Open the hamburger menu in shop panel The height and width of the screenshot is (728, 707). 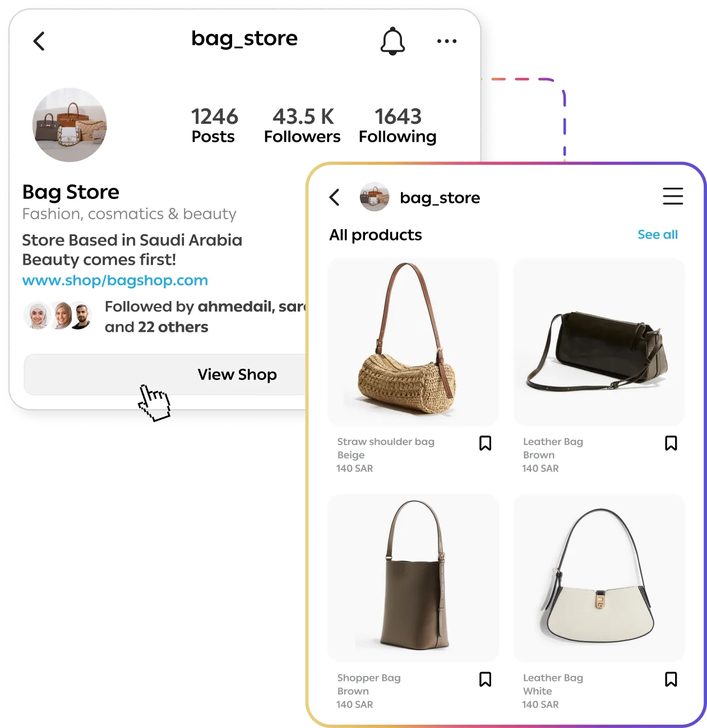[673, 196]
